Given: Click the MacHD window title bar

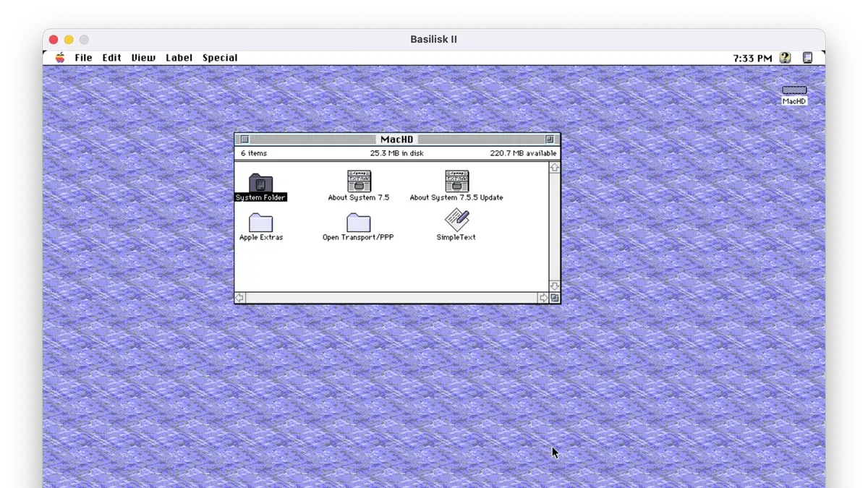Looking at the screenshot, I should [x=397, y=140].
